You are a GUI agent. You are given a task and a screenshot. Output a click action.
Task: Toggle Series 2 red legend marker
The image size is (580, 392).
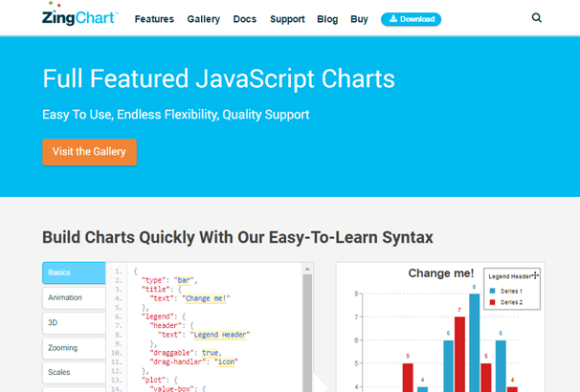click(x=492, y=302)
